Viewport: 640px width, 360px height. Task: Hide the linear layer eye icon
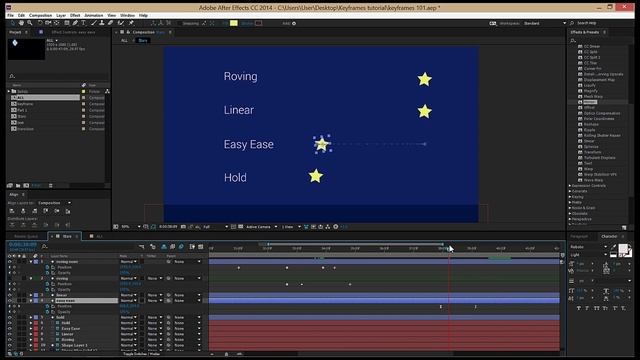(9, 295)
